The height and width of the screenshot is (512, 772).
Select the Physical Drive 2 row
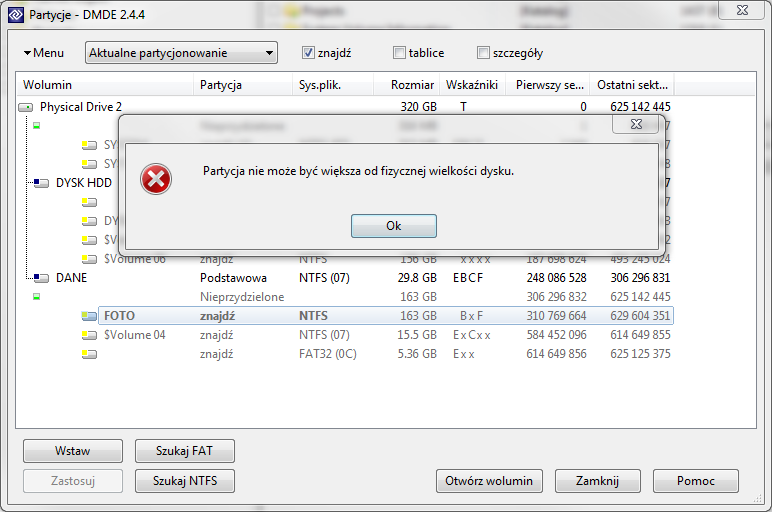tap(345, 107)
